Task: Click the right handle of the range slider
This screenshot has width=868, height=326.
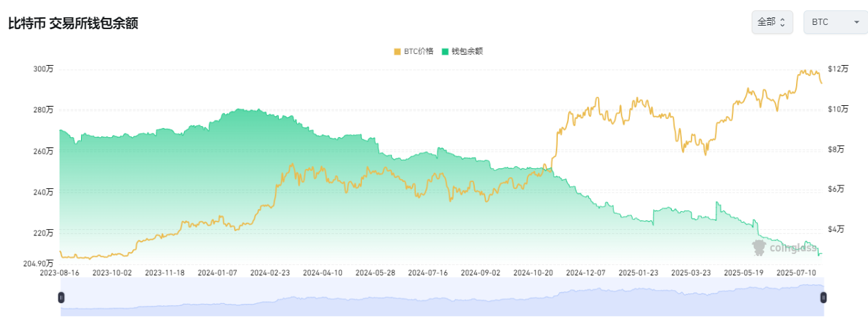Action: [823, 298]
